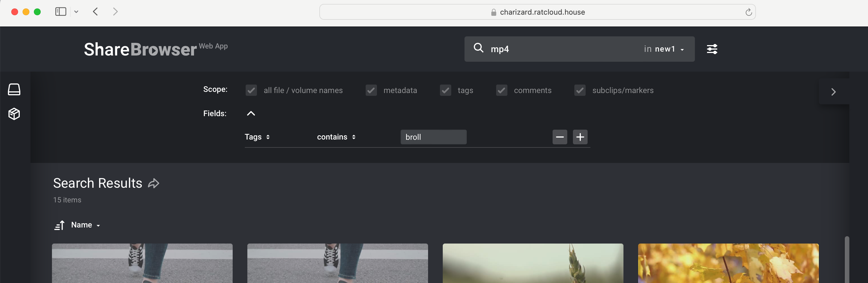Screen dimensions: 868x283
Task: Expand the right side panel chevron
Action: click(x=833, y=92)
